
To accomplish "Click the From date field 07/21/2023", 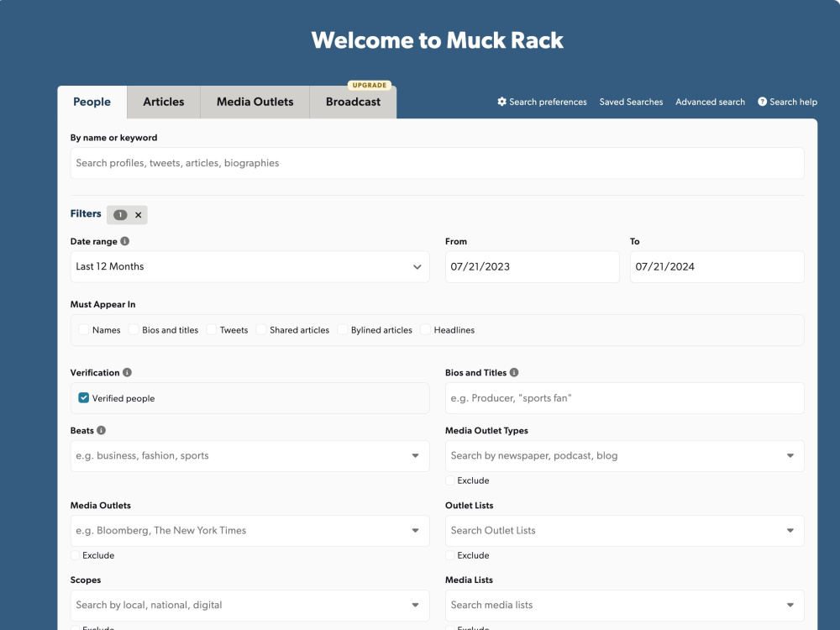I will [x=532, y=267].
